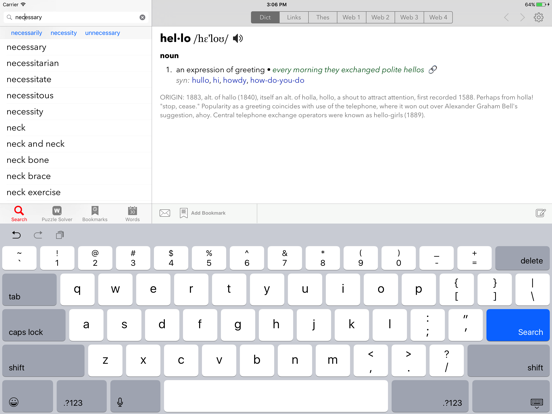Image resolution: width=552 pixels, height=414 pixels.
Task: Tap the keyboard redo arrow
Action: pos(38,235)
